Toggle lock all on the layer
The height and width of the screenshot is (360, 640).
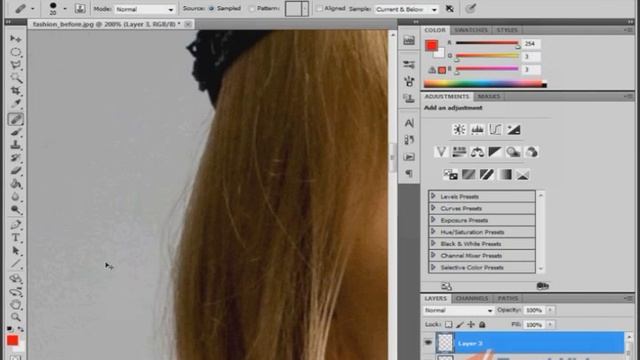(x=482, y=324)
